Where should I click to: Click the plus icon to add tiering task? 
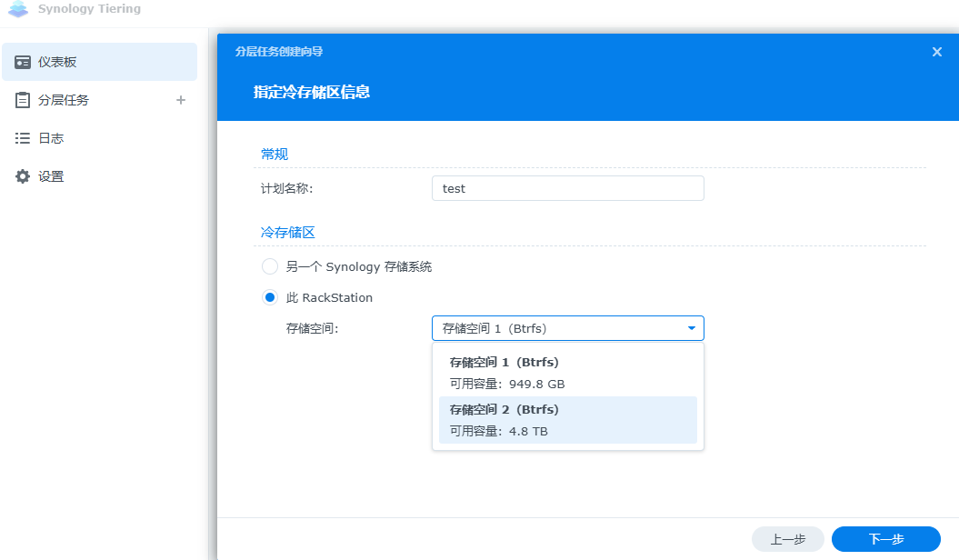181,100
